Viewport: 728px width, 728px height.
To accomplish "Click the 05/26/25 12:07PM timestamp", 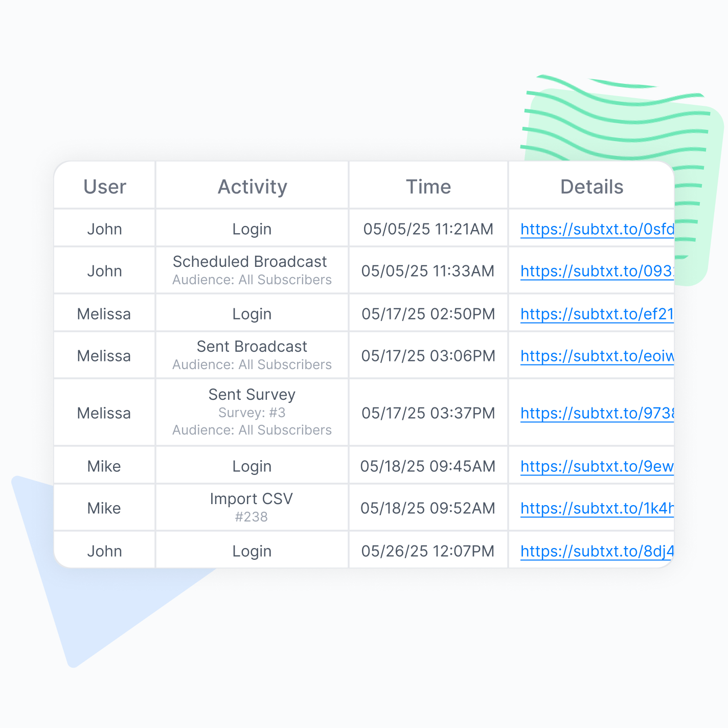I will (428, 551).
